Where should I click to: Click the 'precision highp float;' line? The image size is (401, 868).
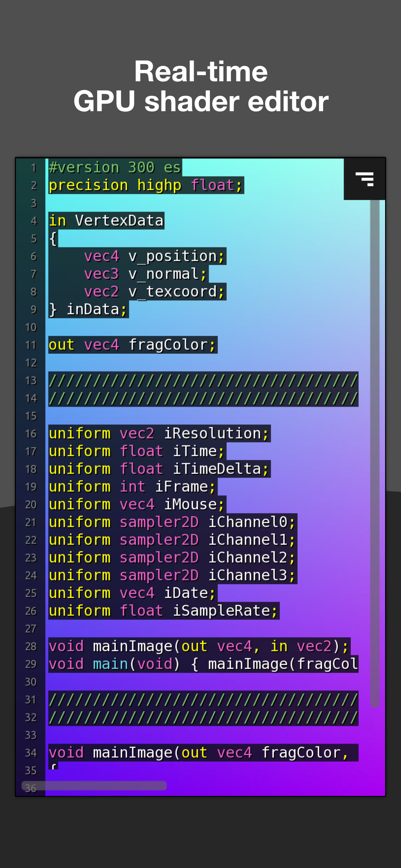tap(145, 185)
